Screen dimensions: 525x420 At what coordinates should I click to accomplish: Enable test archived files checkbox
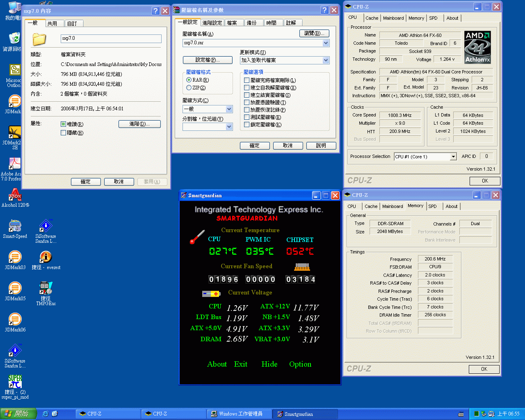pos(247,117)
